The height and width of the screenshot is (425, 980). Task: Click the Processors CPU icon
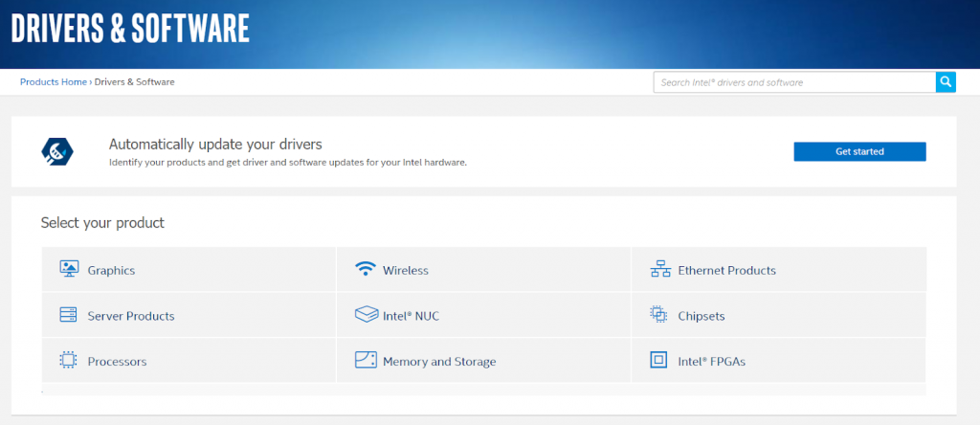[68, 360]
